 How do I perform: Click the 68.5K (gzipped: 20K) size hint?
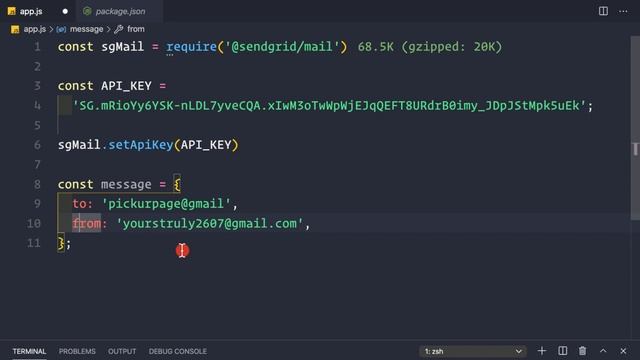[x=429, y=47]
